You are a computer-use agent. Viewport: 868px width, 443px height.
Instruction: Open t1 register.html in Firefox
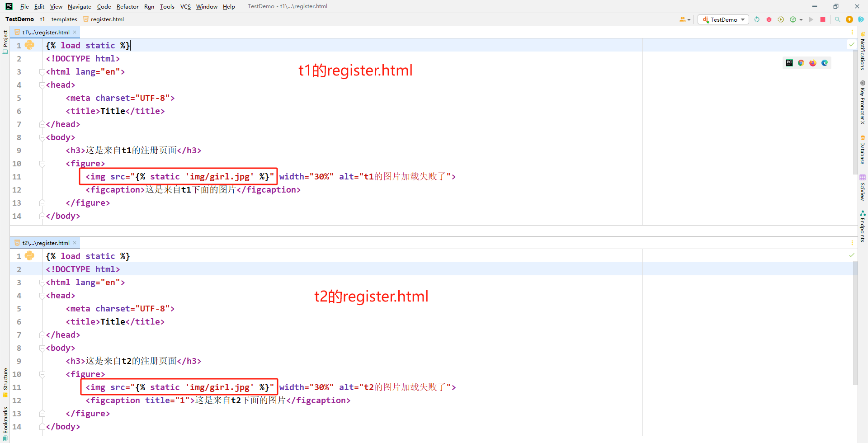point(813,63)
